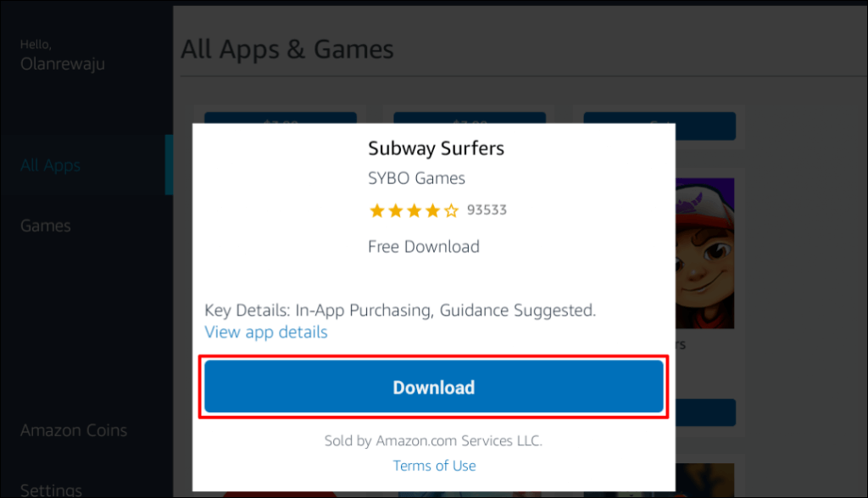868x498 pixels.
Task: Open the Terms of Use link
Action: pyautogui.click(x=434, y=465)
